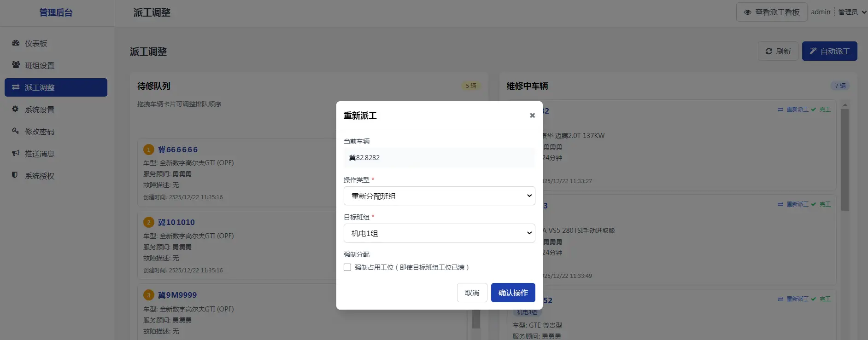Viewport: 868px width, 340px height.
Task: Click 重新派工 on the first repairing vehicle
Action: pos(793,109)
